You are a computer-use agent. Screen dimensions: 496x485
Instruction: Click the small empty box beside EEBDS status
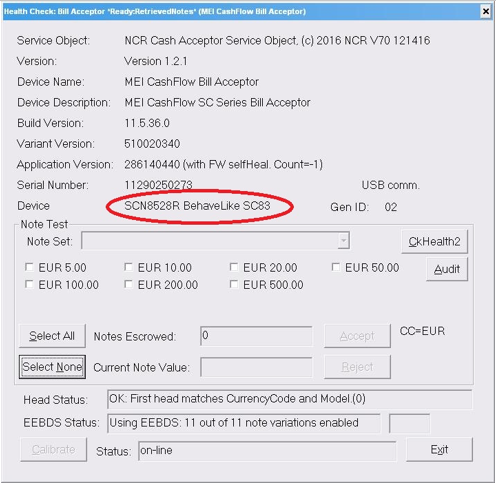409,423
